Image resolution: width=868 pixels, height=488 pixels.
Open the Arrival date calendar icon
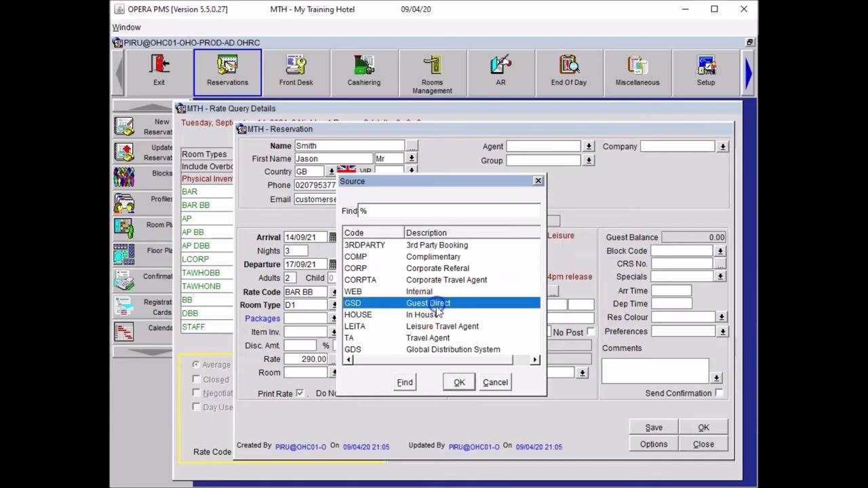(332, 238)
